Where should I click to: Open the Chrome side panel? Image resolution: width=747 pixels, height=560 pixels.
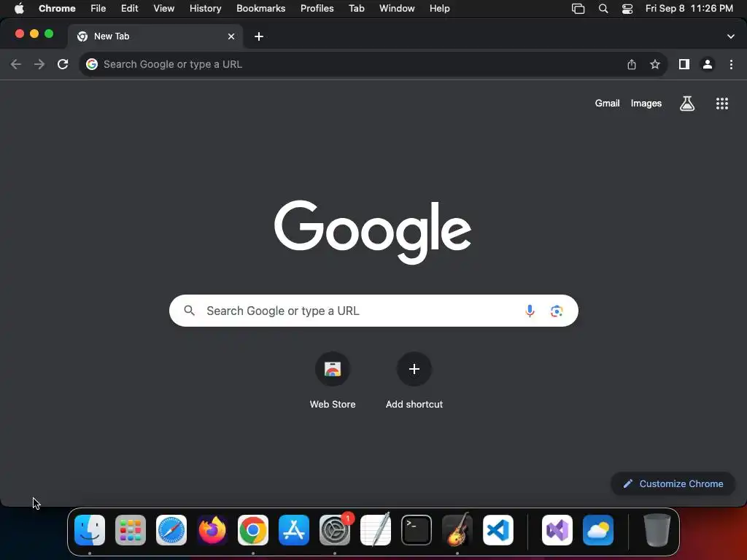pos(684,64)
